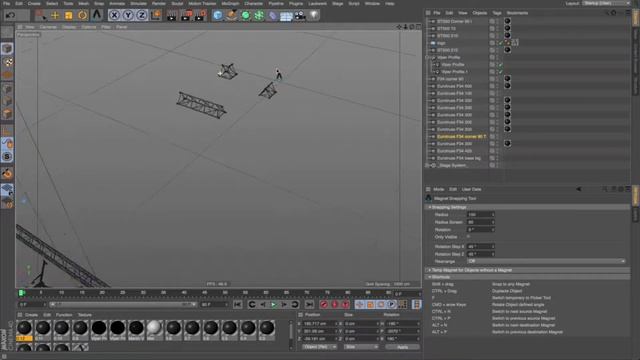Collapse the Viper Profile parent group
Screen dimensions: 640x360
click(x=427, y=58)
